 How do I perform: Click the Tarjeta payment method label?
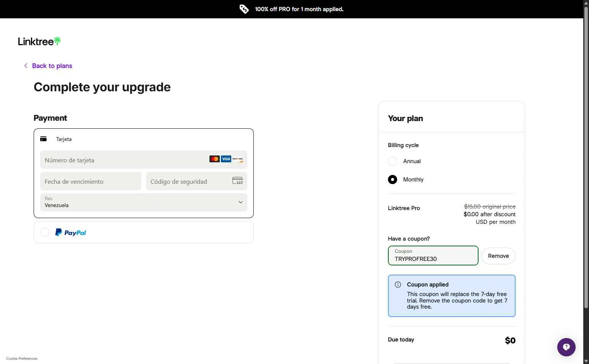[64, 139]
